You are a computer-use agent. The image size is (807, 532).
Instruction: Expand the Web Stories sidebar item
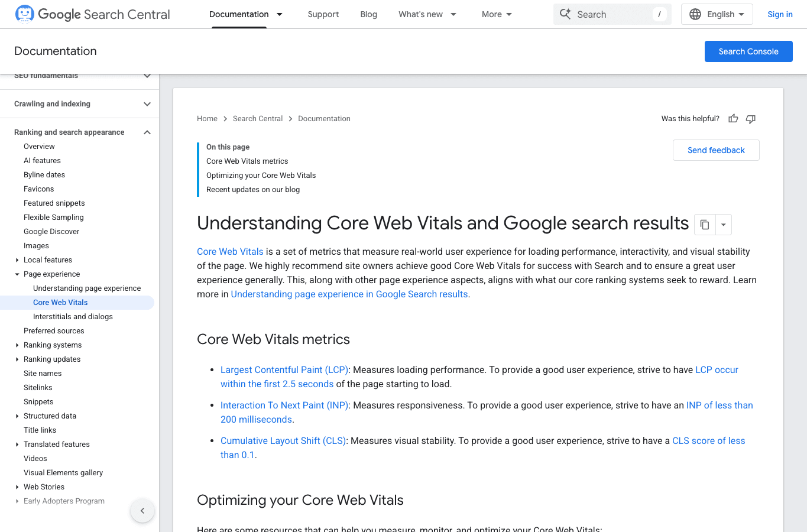click(17, 487)
